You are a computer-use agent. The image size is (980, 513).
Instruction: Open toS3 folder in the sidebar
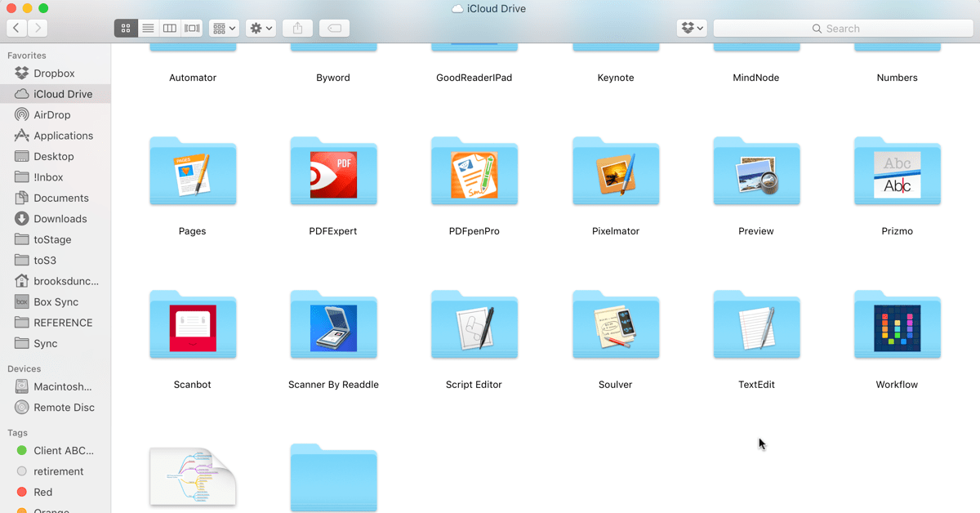pos(56,261)
